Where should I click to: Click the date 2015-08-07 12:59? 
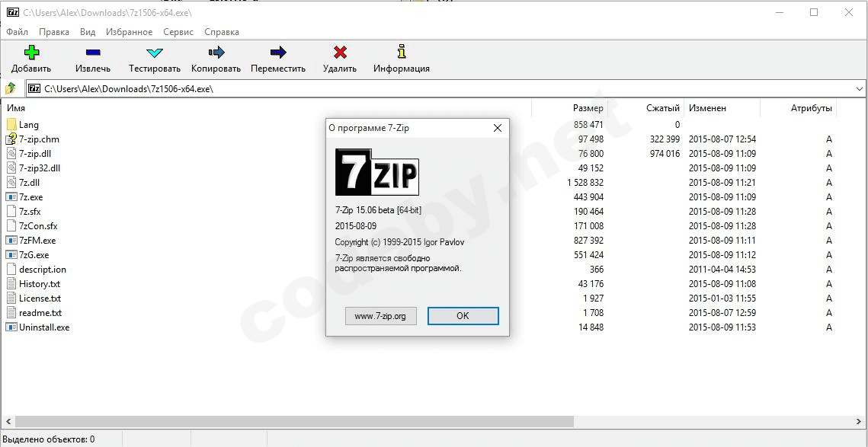coord(722,312)
